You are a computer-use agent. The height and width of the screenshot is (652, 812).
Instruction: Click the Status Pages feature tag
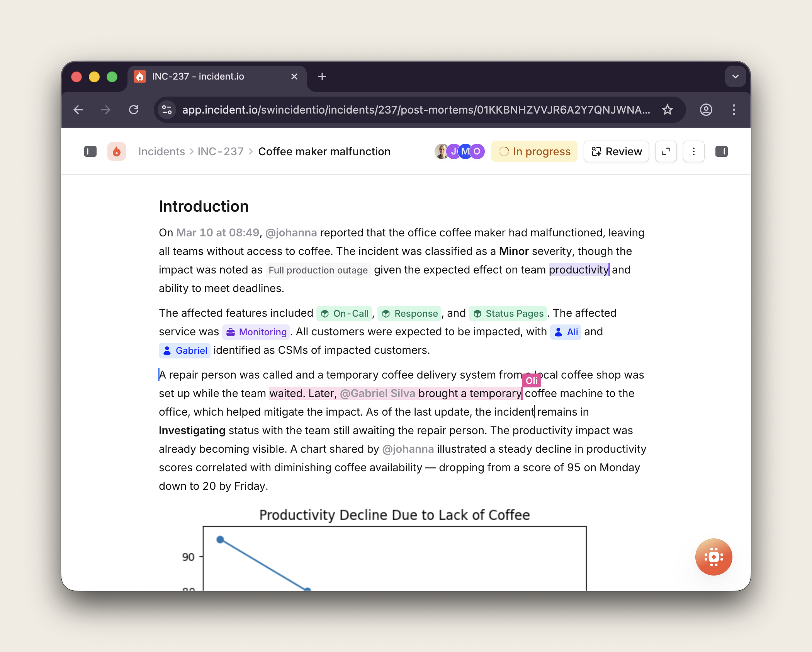[x=508, y=313]
